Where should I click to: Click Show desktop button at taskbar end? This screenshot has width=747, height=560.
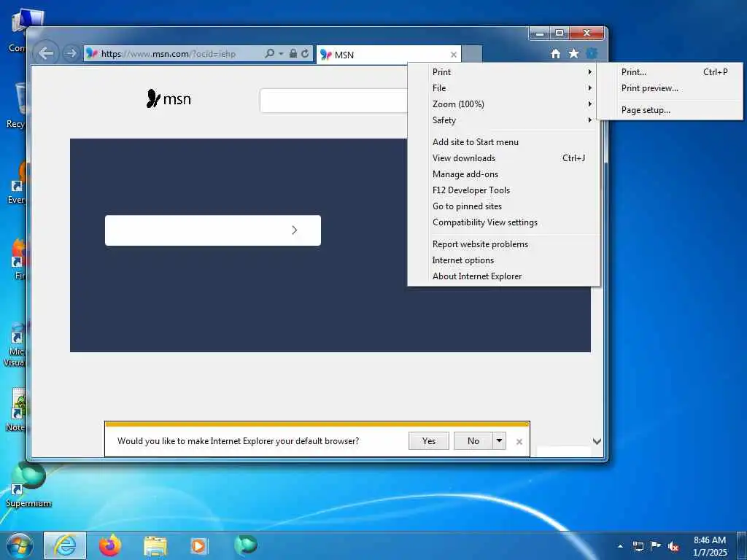pos(742,546)
